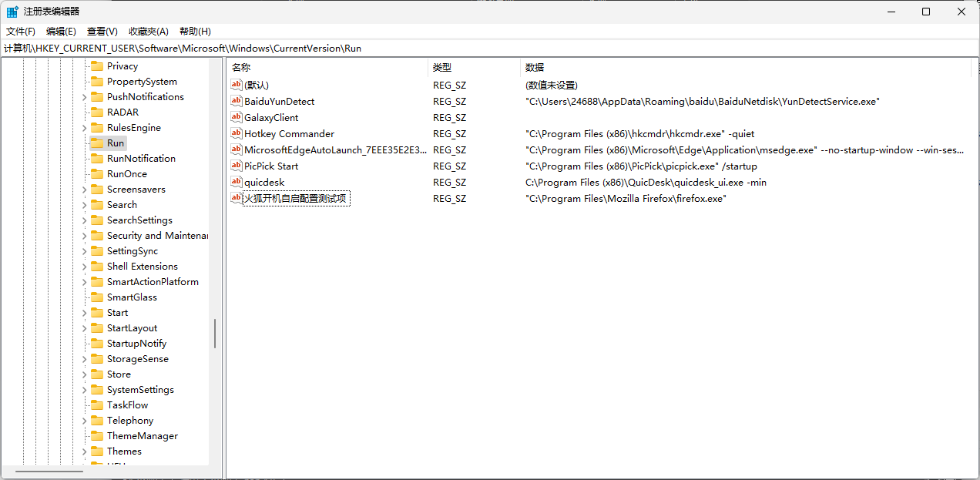Open the 收藏夹(A) menu
Viewport: 980px width, 480px height.
tap(149, 31)
